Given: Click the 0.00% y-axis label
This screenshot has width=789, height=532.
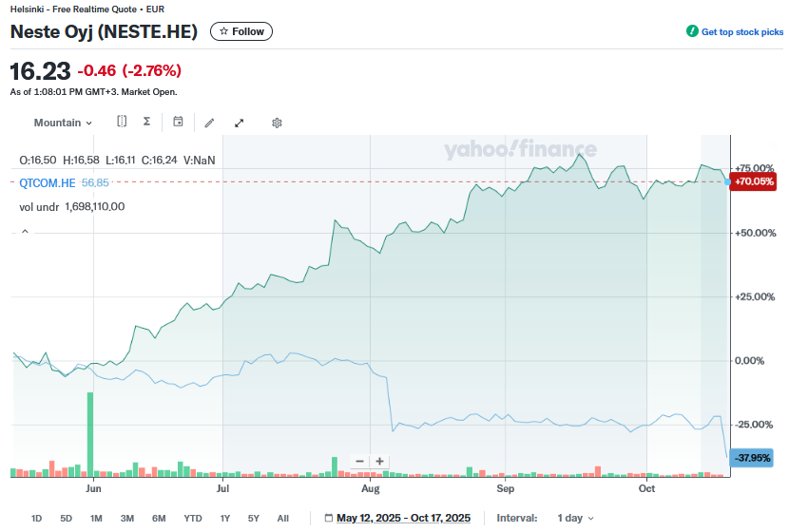Looking at the screenshot, I should tap(750, 361).
